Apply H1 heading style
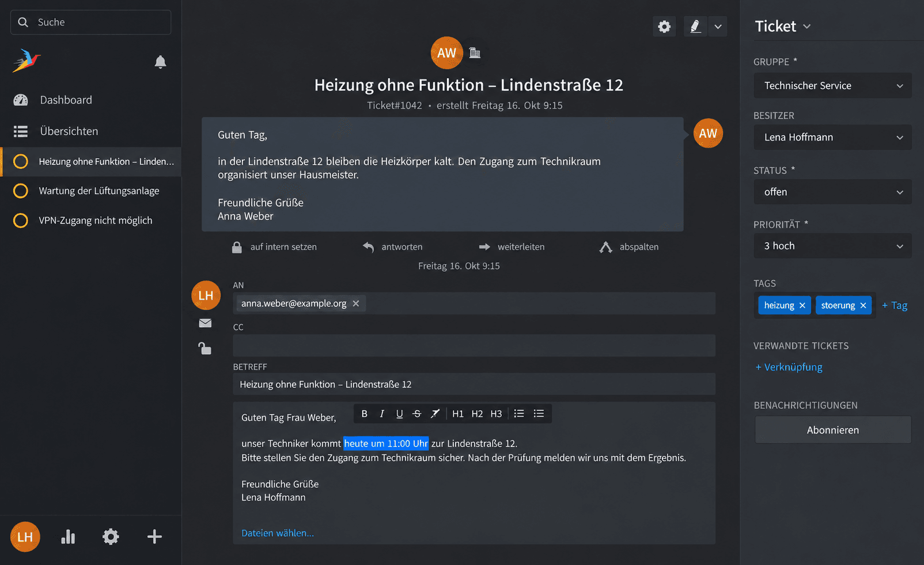 pyautogui.click(x=458, y=414)
